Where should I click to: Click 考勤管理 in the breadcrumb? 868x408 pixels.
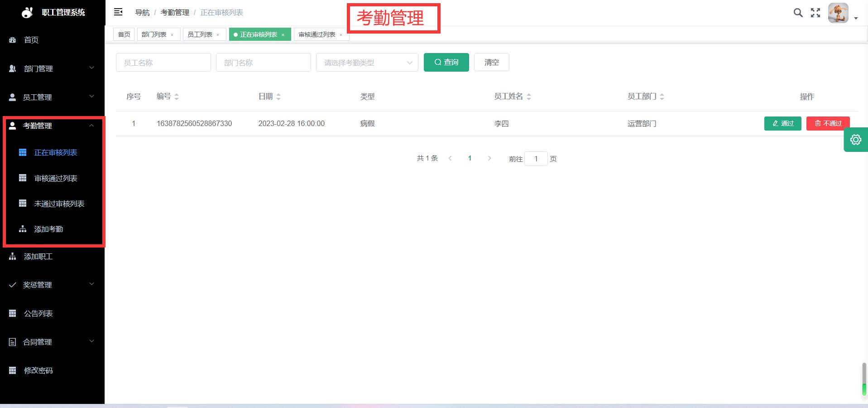(x=175, y=12)
